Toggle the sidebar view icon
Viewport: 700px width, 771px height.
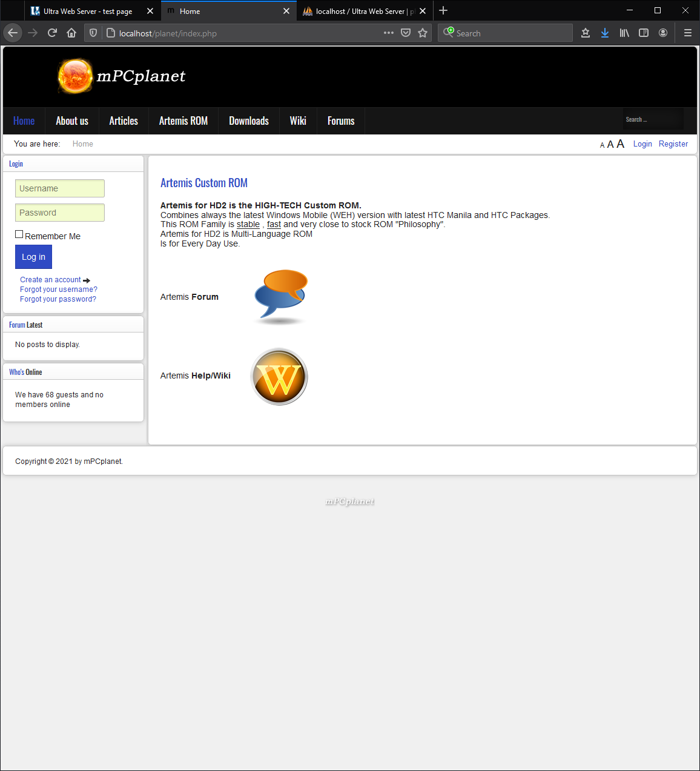coord(644,33)
